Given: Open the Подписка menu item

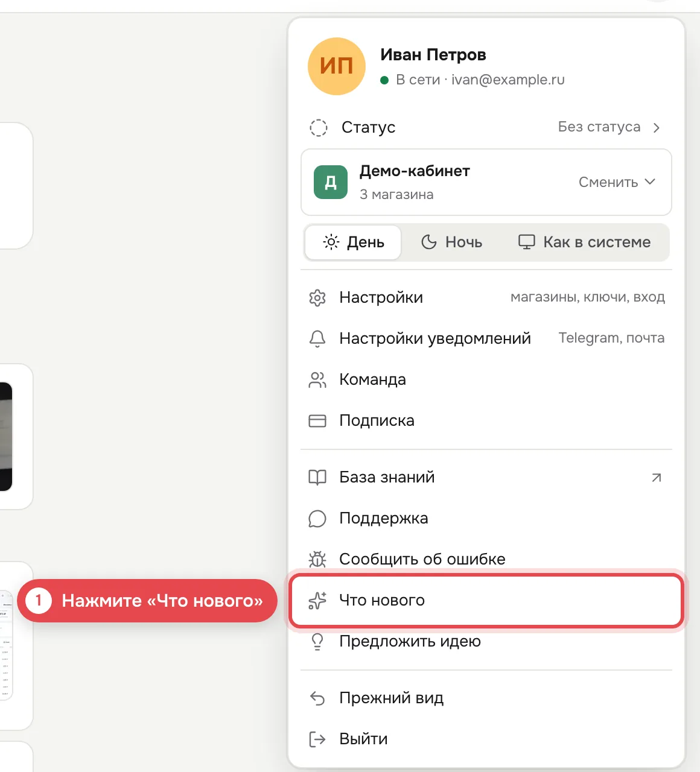Looking at the screenshot, I should click(486, 420).
